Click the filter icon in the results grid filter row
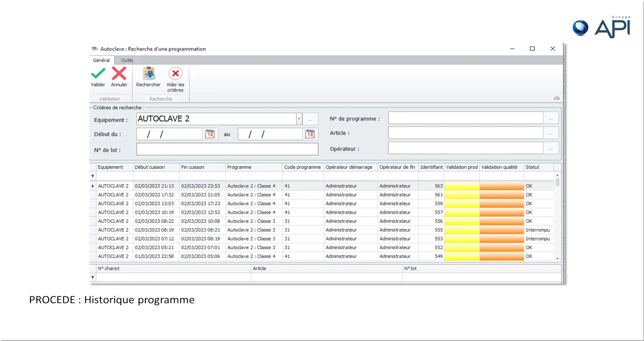644x341 pixels. pos(92,176)
